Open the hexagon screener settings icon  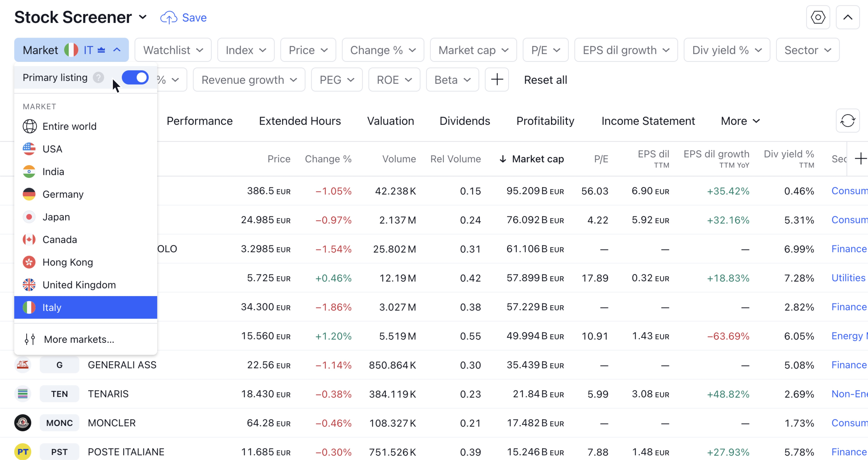(818, 18)
